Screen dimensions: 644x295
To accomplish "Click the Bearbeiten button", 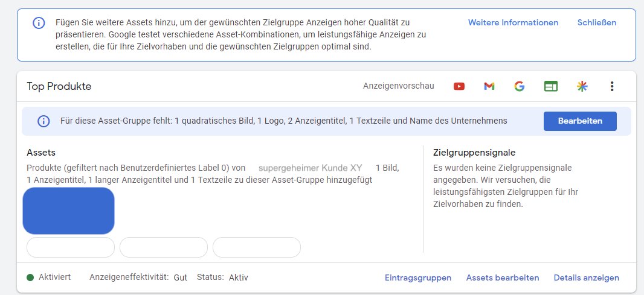I will click(x=580, y=121).
